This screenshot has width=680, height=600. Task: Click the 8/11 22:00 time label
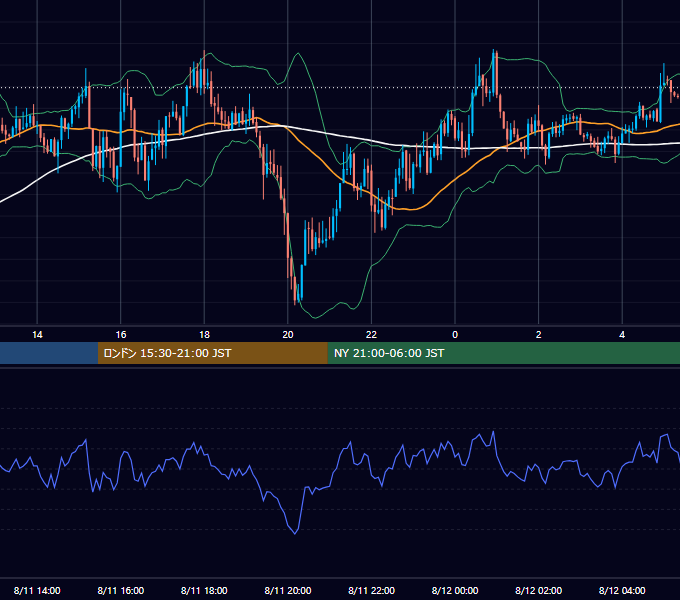tap(371, 590)
